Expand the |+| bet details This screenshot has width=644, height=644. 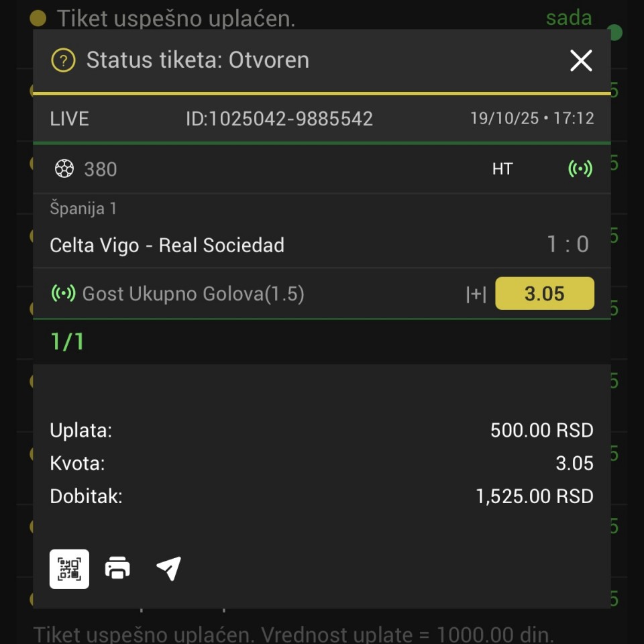[476, 294]
